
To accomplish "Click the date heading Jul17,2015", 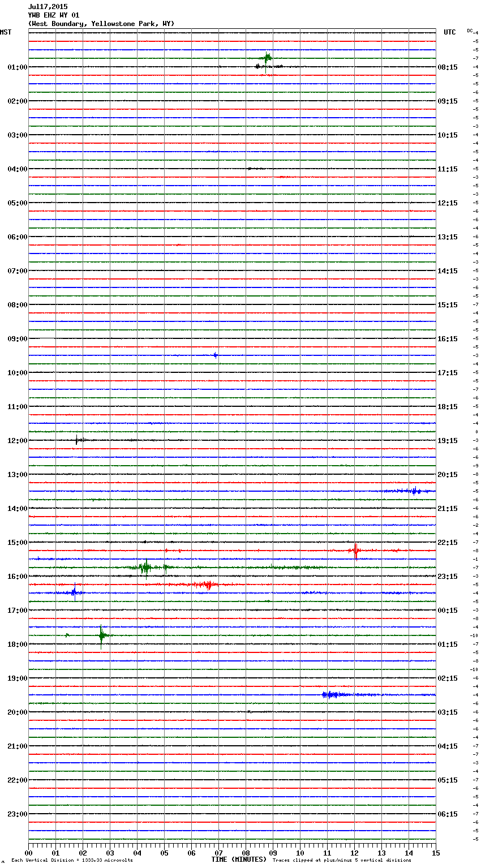I will [48, 7].
